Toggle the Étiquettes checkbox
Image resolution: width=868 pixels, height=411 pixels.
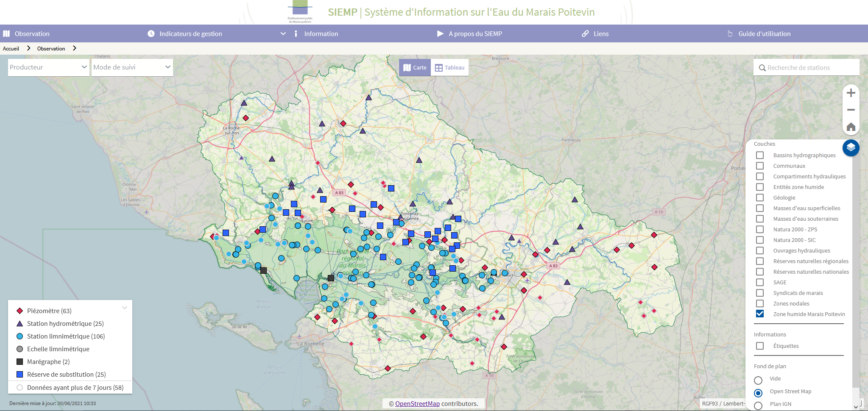(760, 346)
